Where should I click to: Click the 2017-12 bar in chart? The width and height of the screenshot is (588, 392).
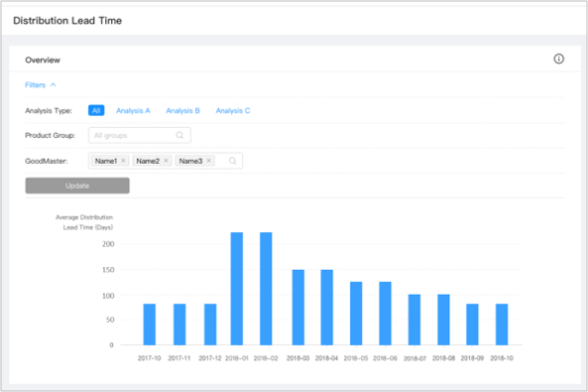[x=210, y=325]
